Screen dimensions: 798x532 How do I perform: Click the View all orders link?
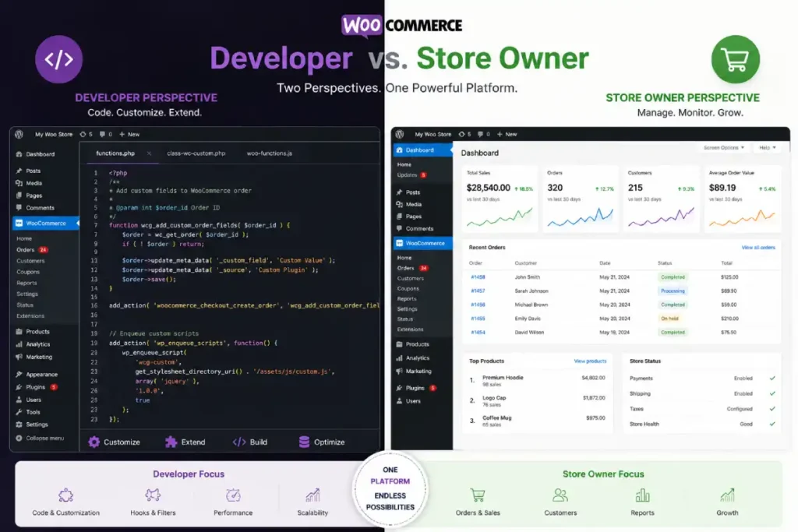(758, 248)
